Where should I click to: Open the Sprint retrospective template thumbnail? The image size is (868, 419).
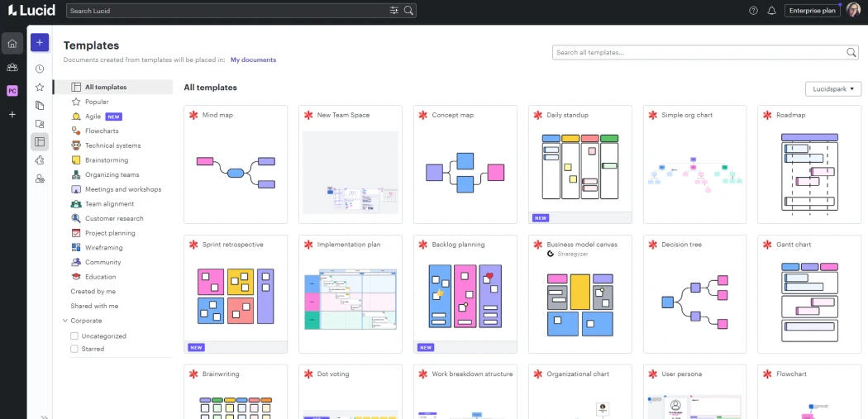tap(236, 296)
